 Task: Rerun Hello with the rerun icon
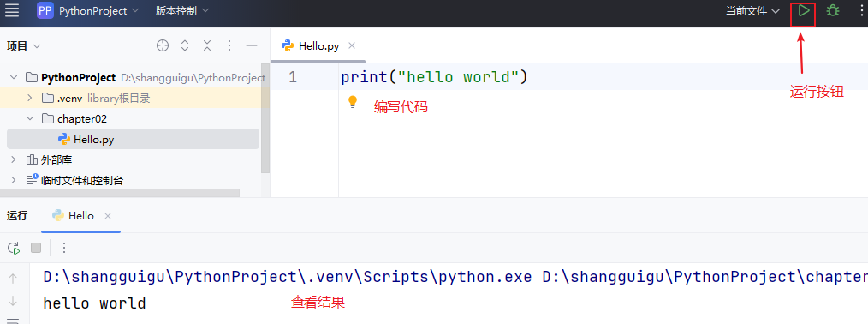point(14,248)
